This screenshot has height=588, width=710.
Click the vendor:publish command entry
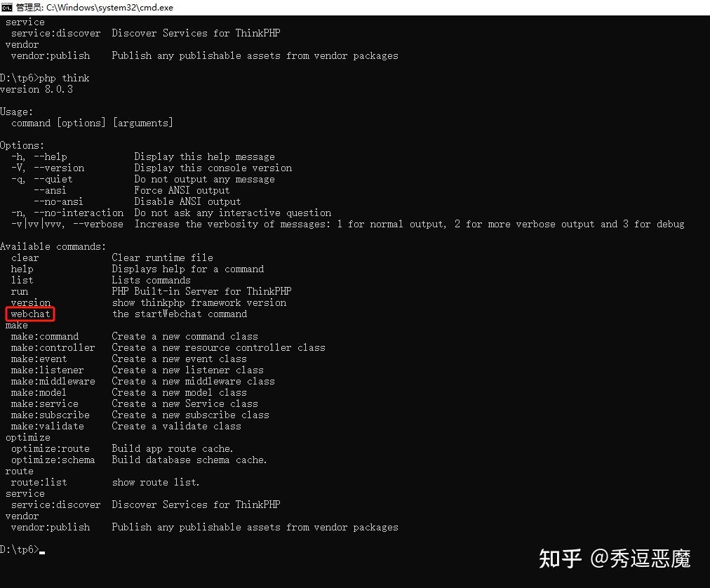[50, 527]
